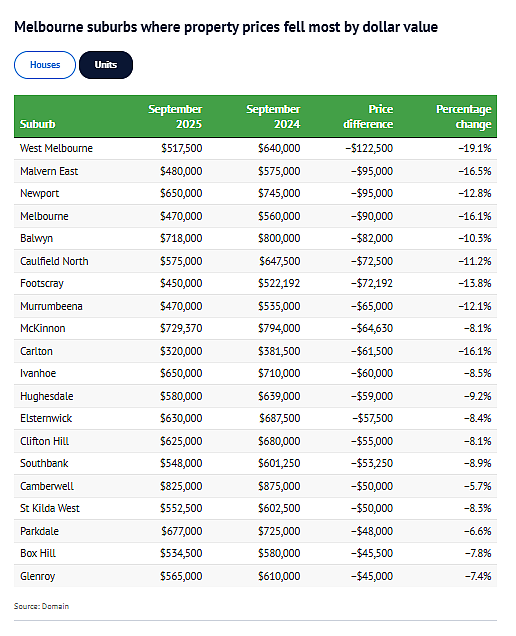Screen dimensions: 516x636
Task: Switch to the Houses tab
Action: (45, 65)
